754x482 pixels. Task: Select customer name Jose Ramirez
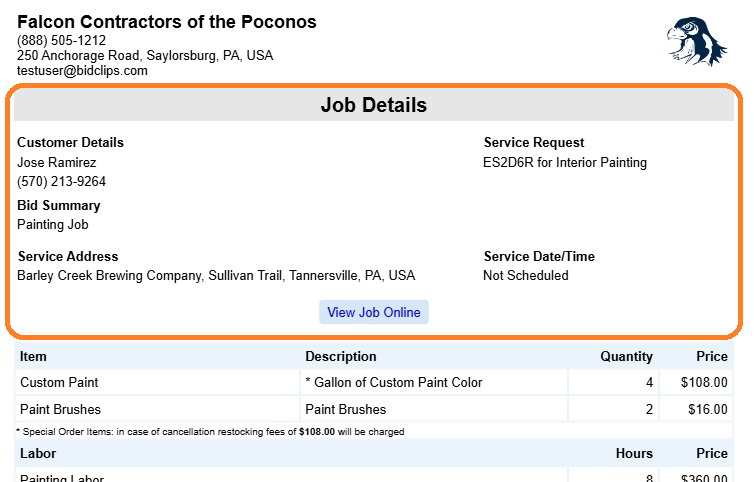(57, 162)
